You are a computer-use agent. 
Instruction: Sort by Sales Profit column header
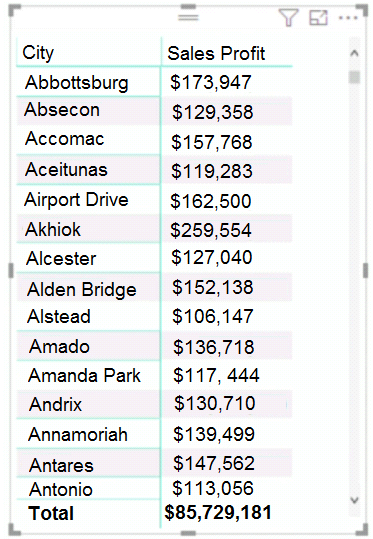(x=216, y=54)
